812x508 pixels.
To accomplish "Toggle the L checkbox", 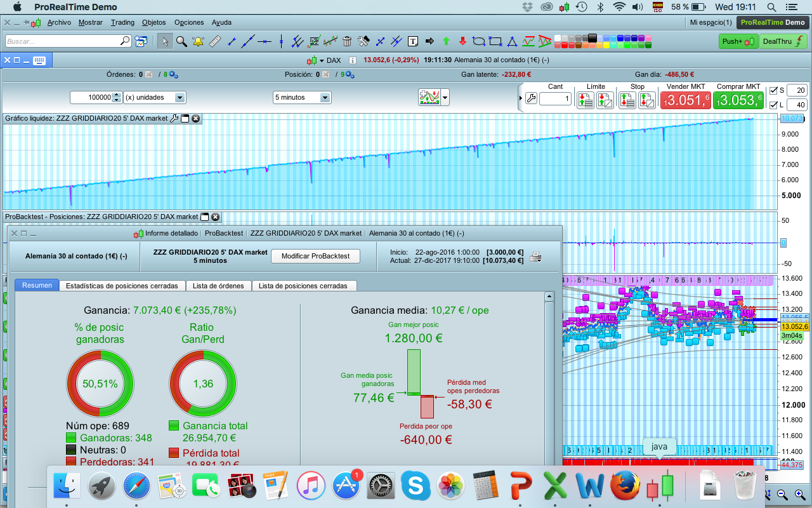I will [773, 105].
